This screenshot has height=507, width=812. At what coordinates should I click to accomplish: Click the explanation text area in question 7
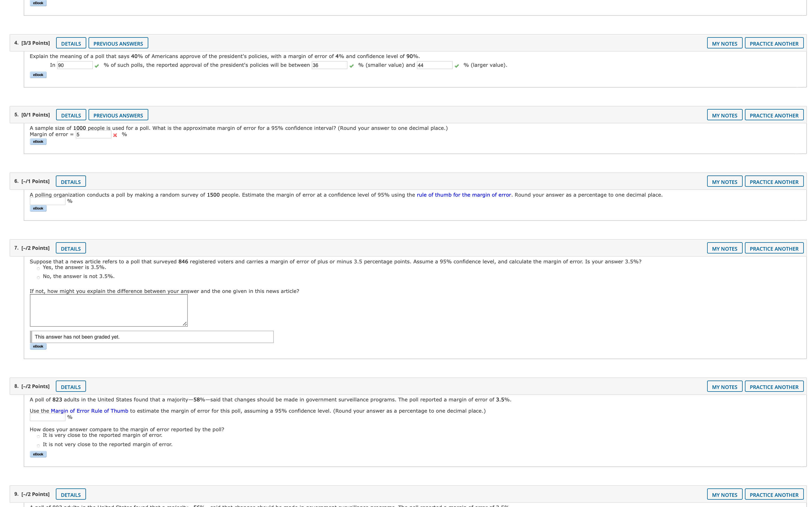(108, 310)
